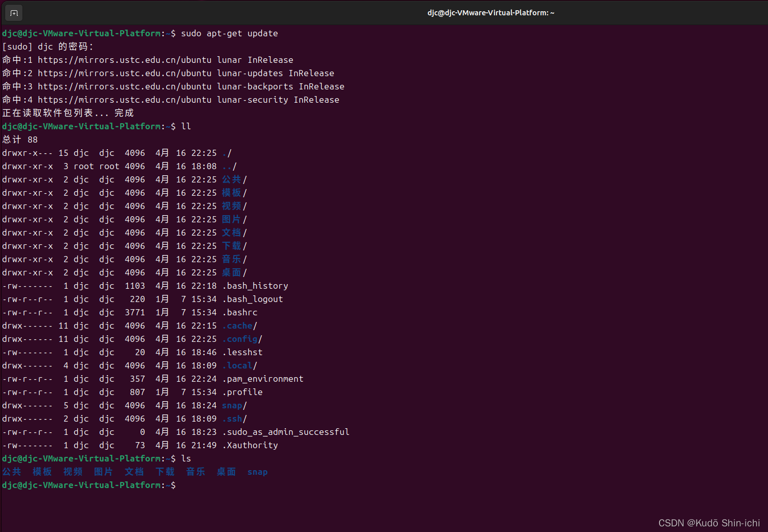Click the .sudo_as_admin_successful file name
This screenshot has width=768, height=532.
[286, 432]
